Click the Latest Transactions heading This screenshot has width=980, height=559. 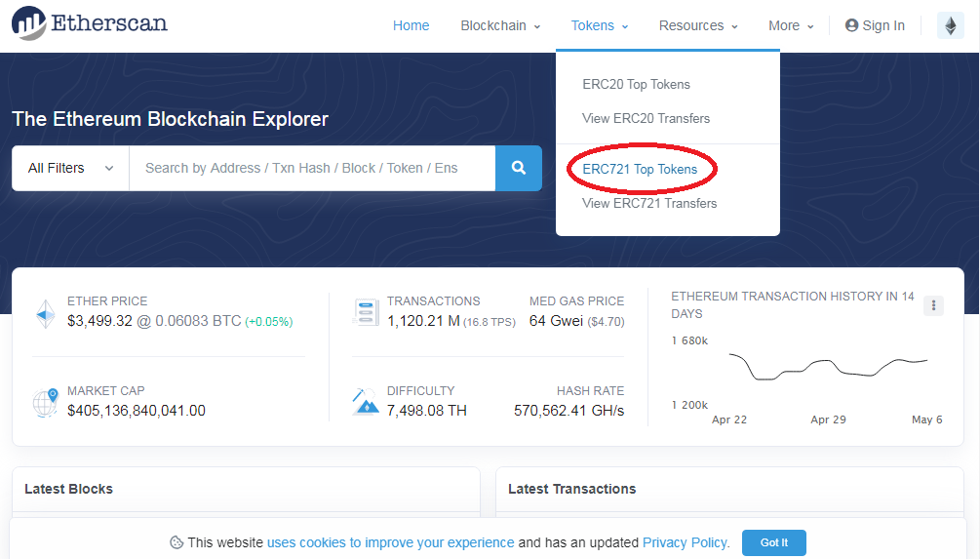pos(571,489)
